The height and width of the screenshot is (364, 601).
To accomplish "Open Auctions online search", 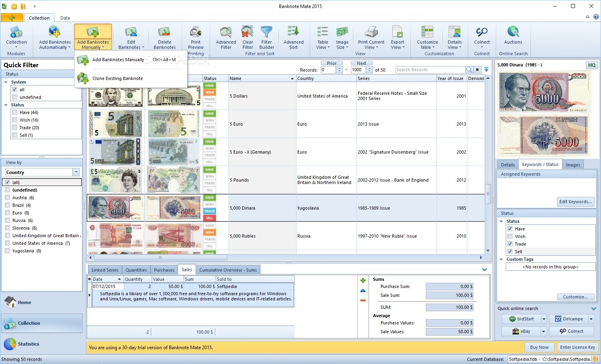I will (x=513, y=37).
